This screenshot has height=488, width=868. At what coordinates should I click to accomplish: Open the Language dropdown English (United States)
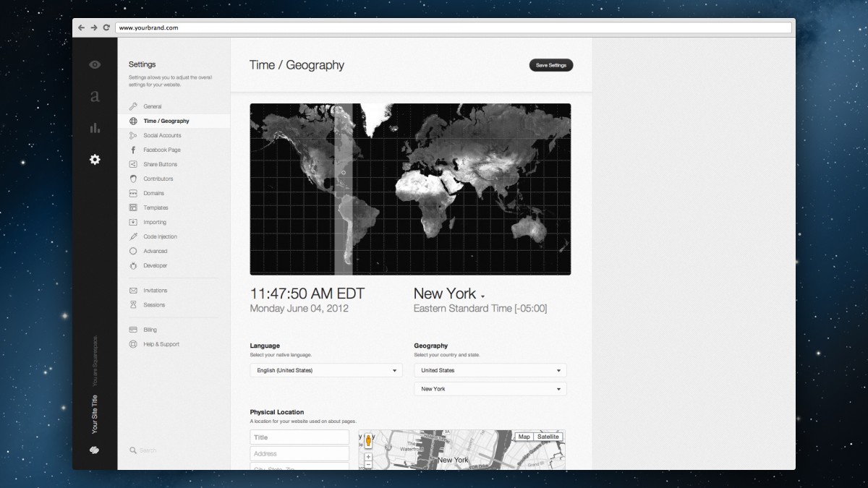tap(325, 370)
